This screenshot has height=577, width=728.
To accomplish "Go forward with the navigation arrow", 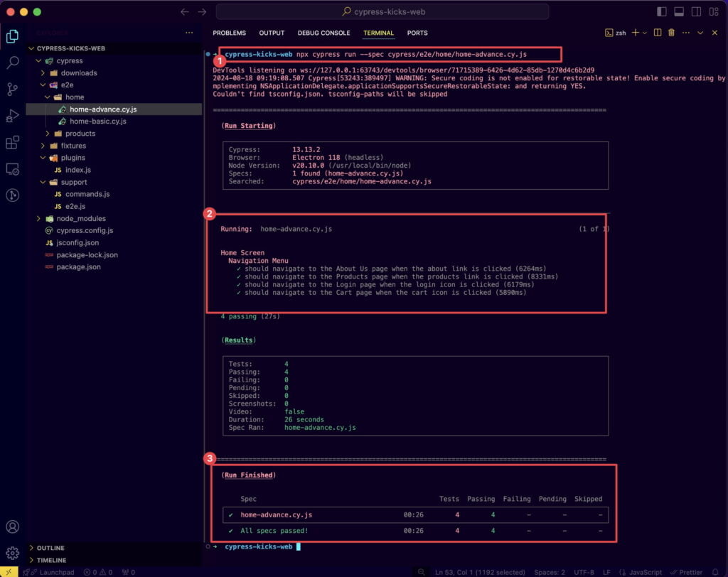I will [202, 11].
